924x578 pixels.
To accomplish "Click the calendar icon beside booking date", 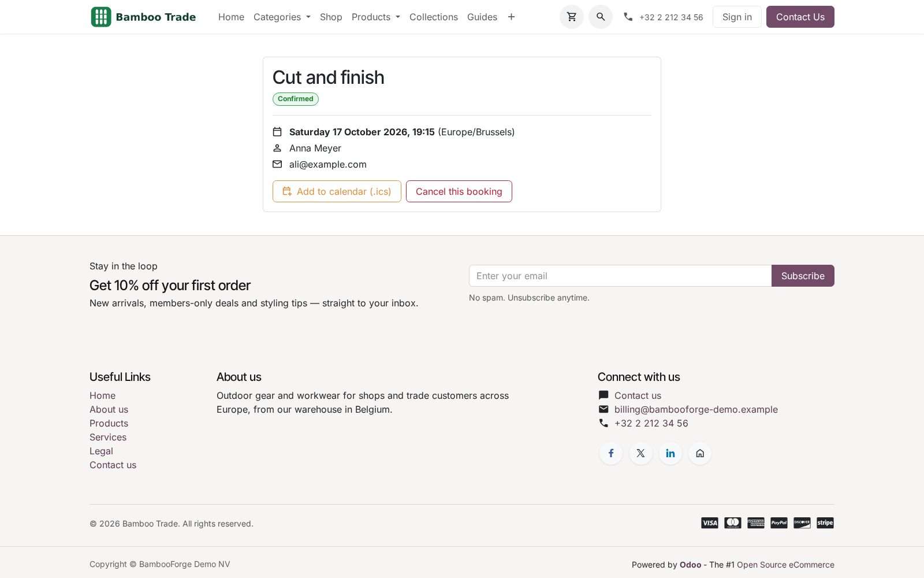I will click(277, 132).
